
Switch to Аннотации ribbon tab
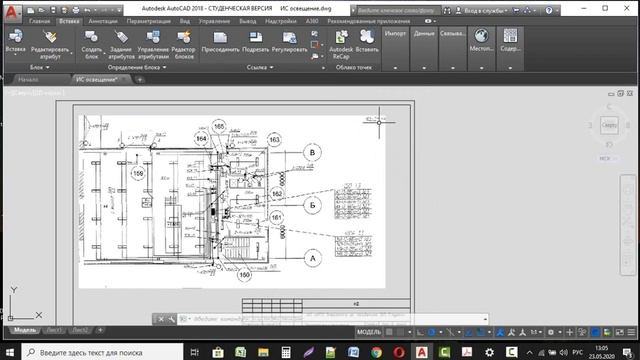tap(103, 21)
